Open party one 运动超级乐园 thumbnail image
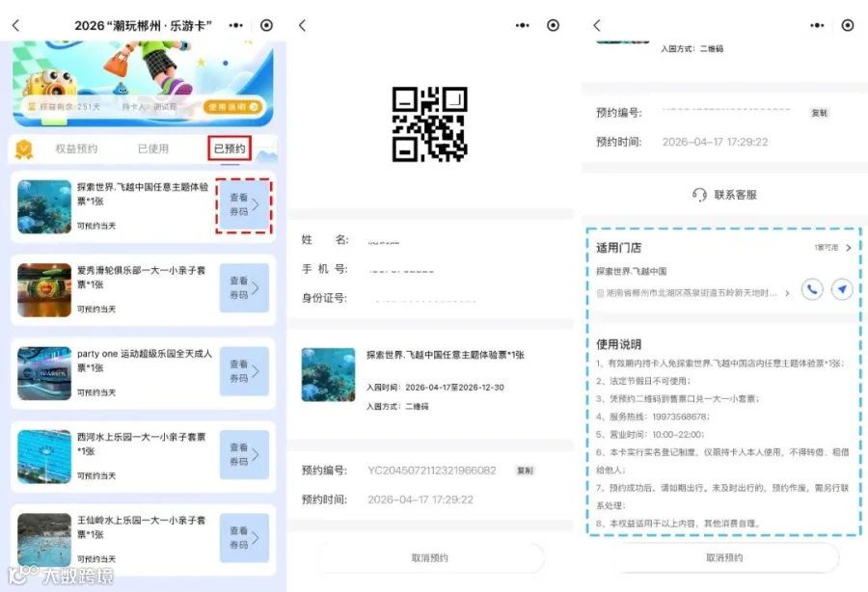The width and height of the screenshot is (868, 592). [44, 373]
